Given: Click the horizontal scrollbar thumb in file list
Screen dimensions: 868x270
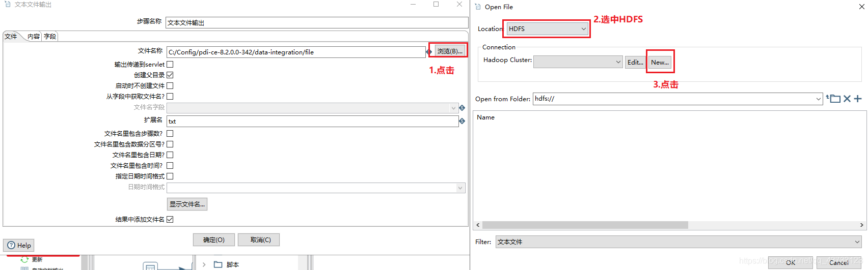Looking at the screenshot, I should (x=585, y=225).
